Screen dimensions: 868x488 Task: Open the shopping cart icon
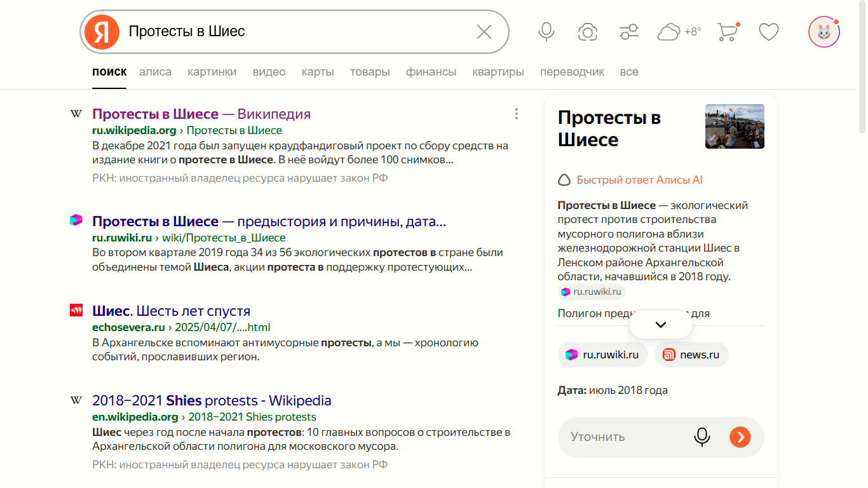[x=728, y=32]
